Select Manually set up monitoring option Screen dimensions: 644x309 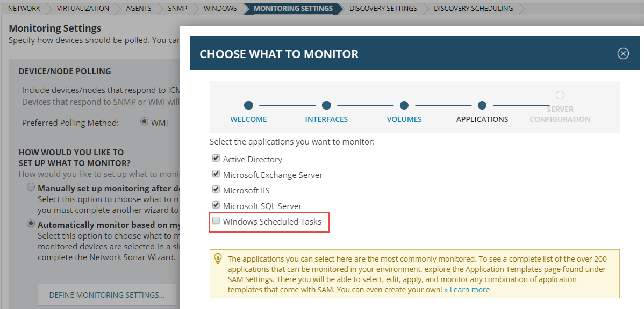click(31, 188)
